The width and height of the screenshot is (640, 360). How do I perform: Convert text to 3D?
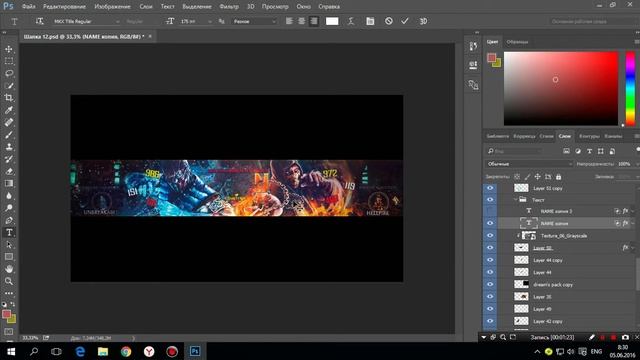423,21
